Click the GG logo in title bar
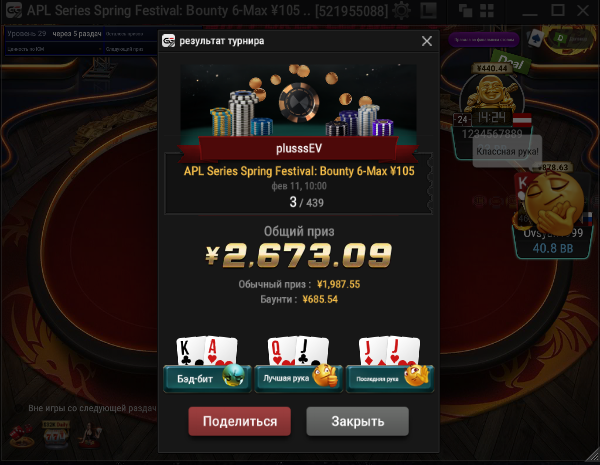 point(14,10)
